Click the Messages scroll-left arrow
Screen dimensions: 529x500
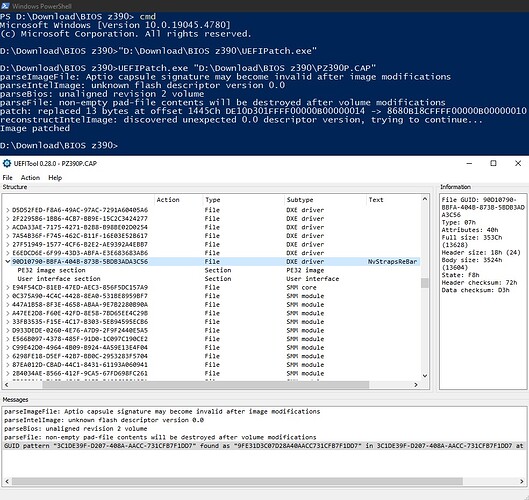[x=7, y=481]
